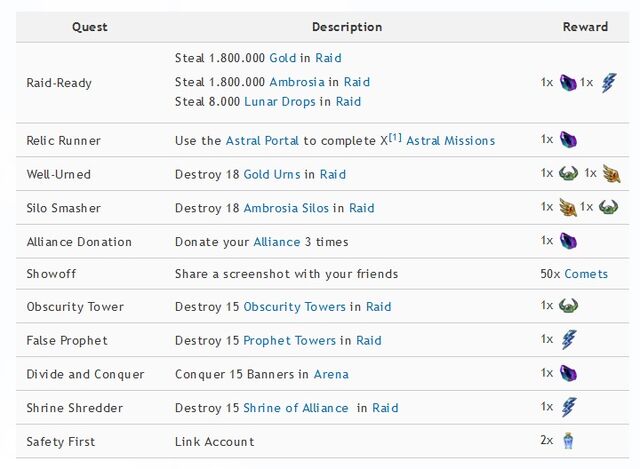Click the golden wing icon in Silo Smasher row
Screen dimensions: 640x469
click(x=568, y=207)
